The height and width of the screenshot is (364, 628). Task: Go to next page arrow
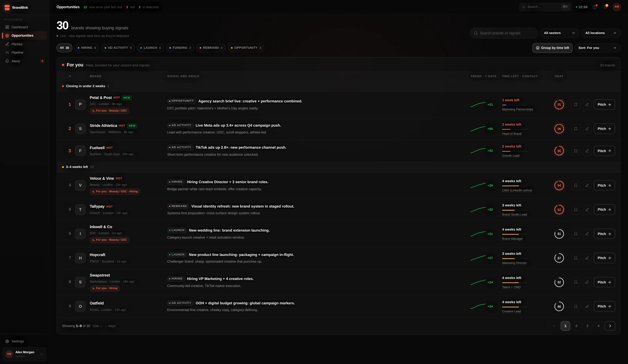click(610, 326)
